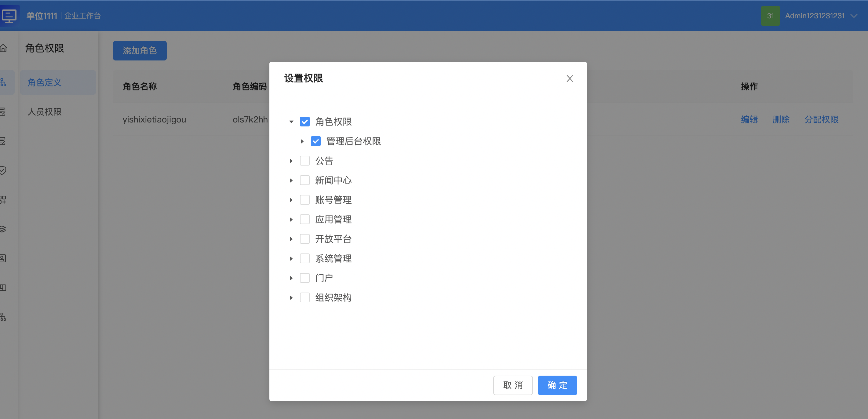Expand the 应用管理 tree node arrow
Viewport: 868px width, 419px height.
point(291,219)
